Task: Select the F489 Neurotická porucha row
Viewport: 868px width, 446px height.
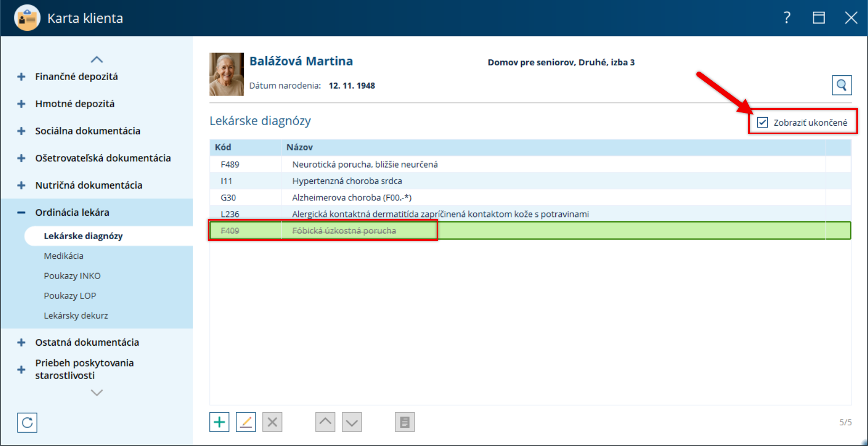Action: pyautogui.click(x=530, y=164)
